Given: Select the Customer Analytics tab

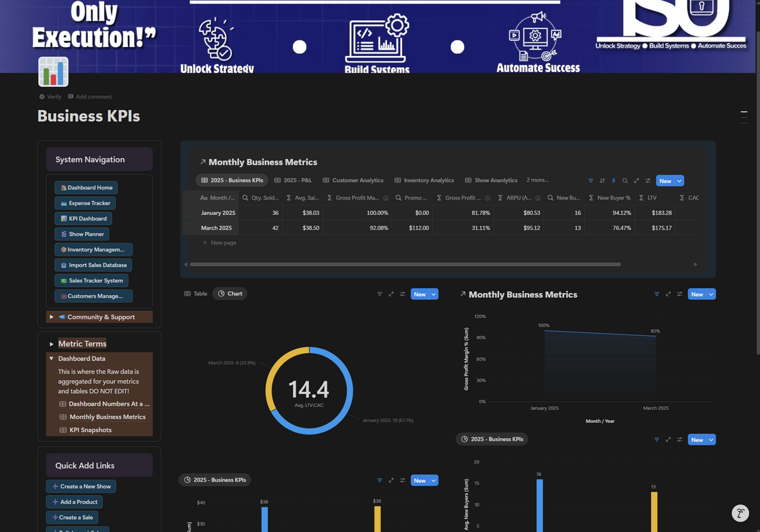Looking at the screenshot, I should click(353, 180).
